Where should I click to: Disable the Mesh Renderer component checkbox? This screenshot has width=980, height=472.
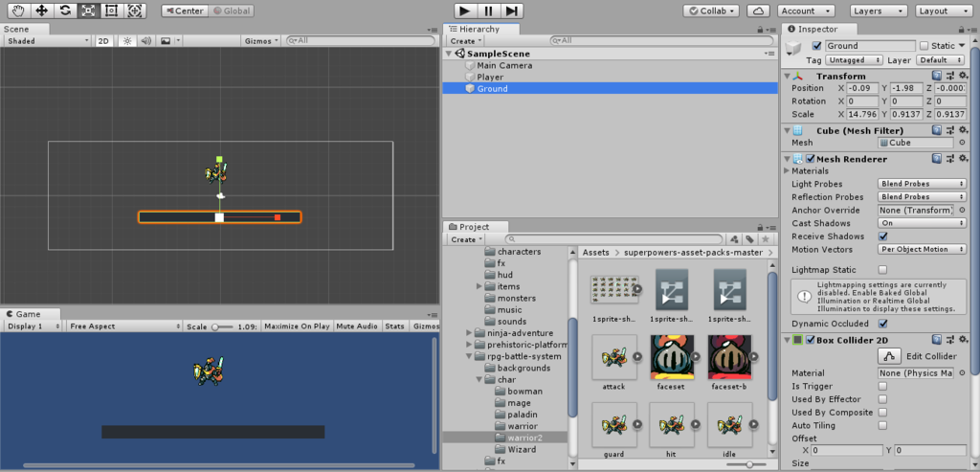811,159
